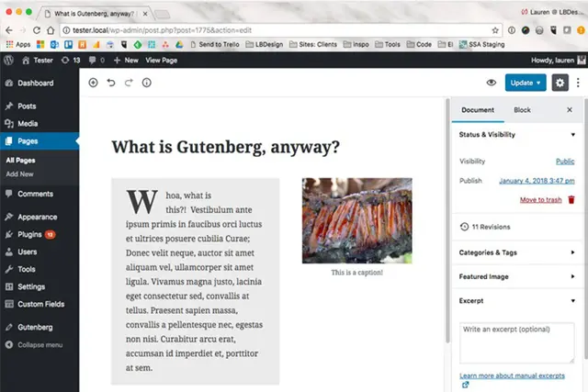Open the SSA Staging bookmark
The height and width of the screenshot is (392, 588).
[481, 44]
